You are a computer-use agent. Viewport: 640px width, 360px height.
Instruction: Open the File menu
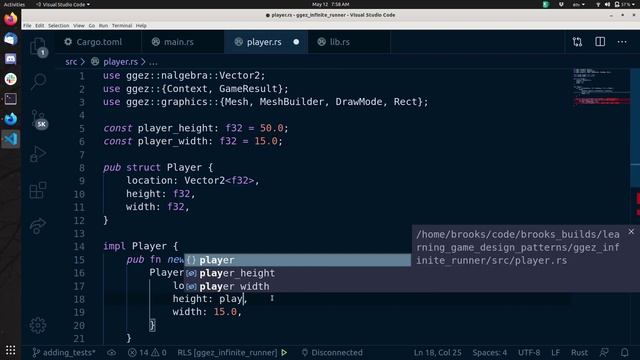point(27,26)
